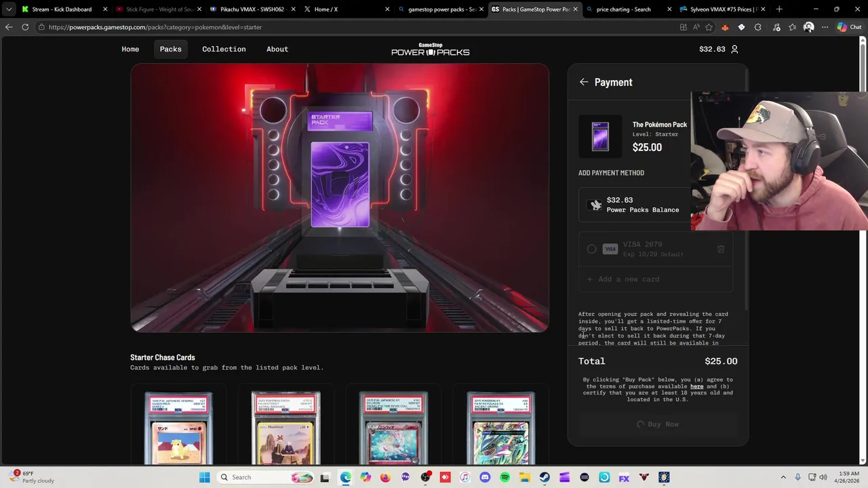Open the fourth Rayquaza chase card

point(500,428)
